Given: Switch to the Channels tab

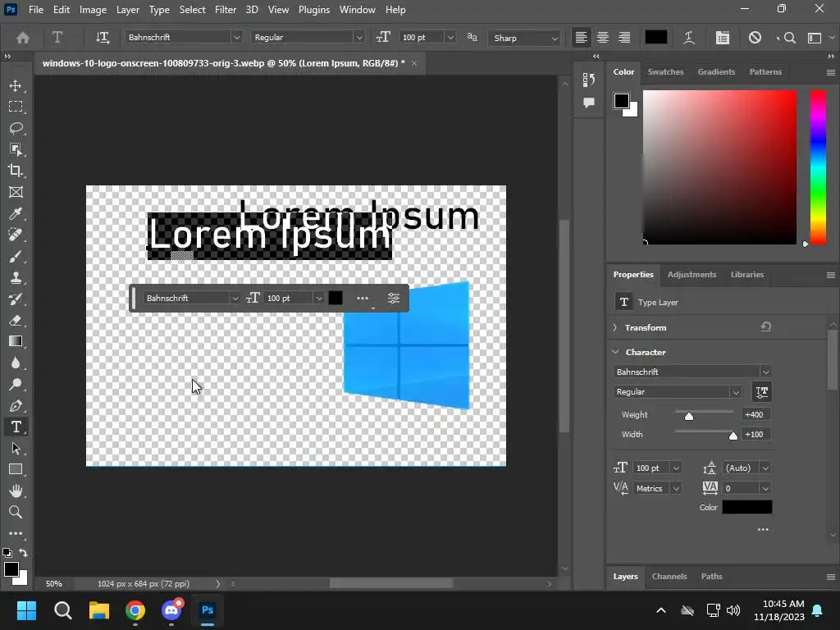Looking at the screenshot, I should (669, 577).
